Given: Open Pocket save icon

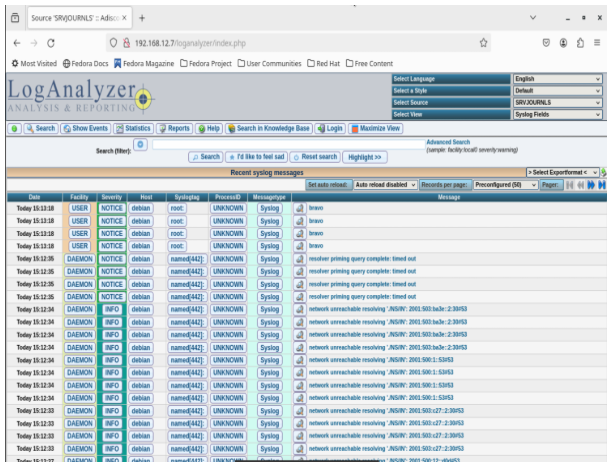Looking at the screenshot, I should (546, 43).
